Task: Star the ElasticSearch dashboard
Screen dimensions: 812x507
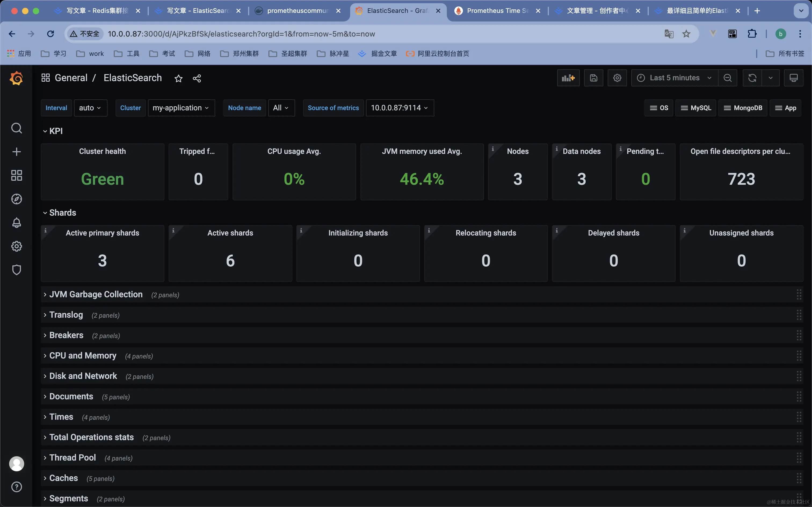Action: coord(178,78)
